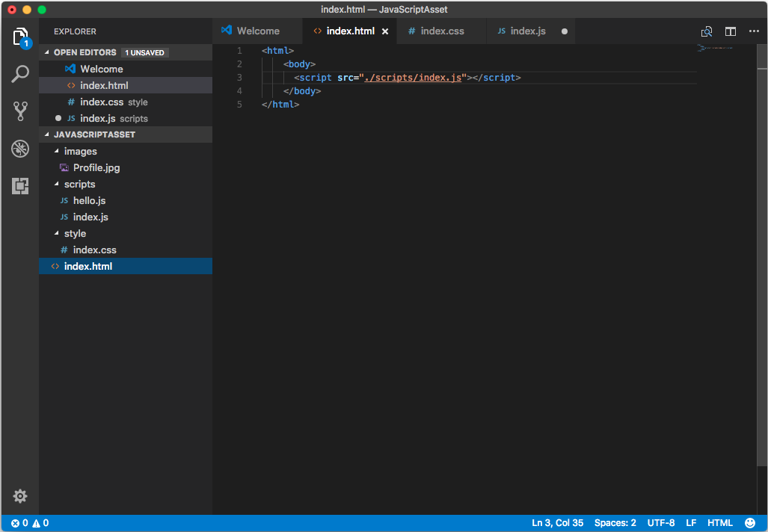
Task: Change indentation via Spaces: 2
Action: point(615,523)
